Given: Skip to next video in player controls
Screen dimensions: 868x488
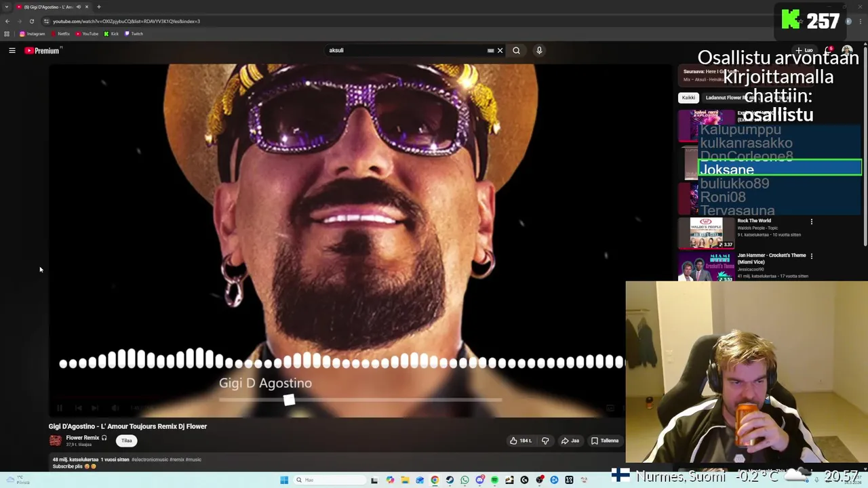Looking at the screenshot, I should pyautogui.click(x=95, y=408).
